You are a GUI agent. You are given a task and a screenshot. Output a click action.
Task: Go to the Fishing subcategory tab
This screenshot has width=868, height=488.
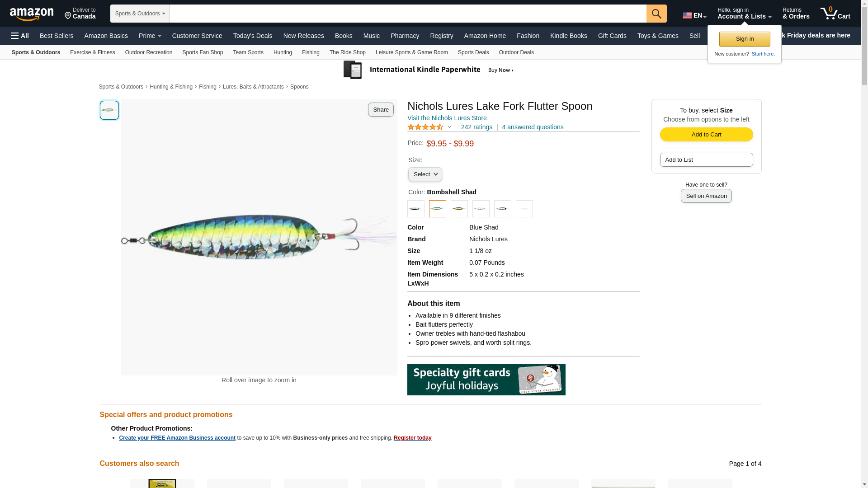(311, 52)
